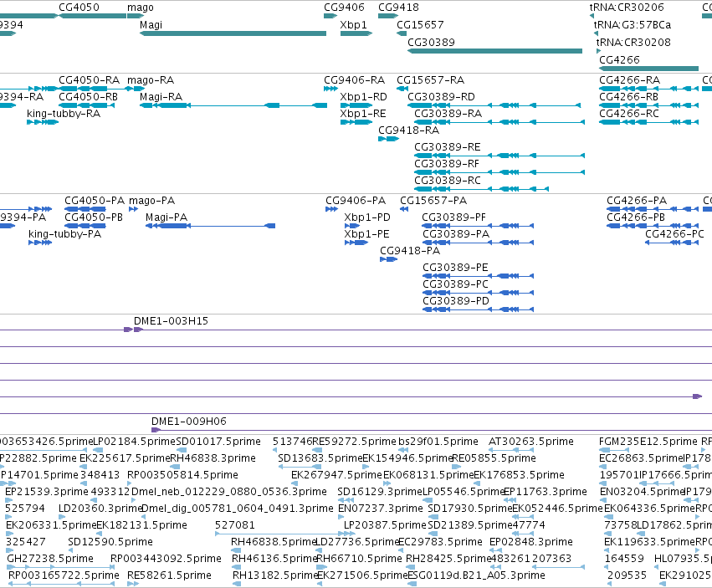Viewport: 712px width, 588px height.
Task: Select the bs29f01.5prime EST label
Action: point(438,442)
